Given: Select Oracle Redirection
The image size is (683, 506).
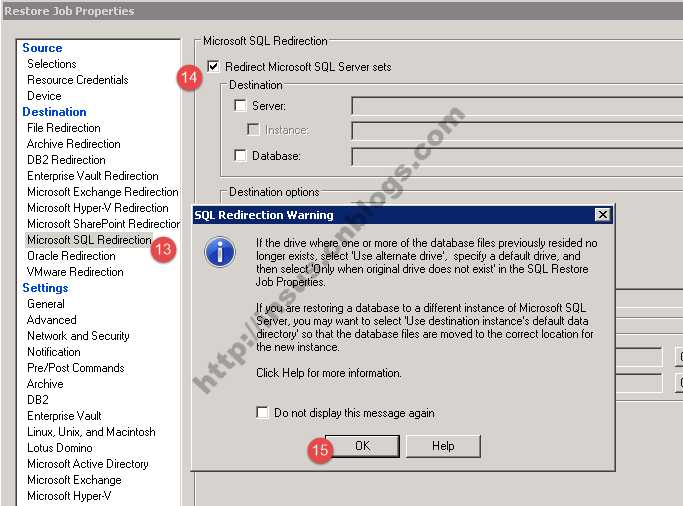Looking at the screenshot, I should (71, 256).
